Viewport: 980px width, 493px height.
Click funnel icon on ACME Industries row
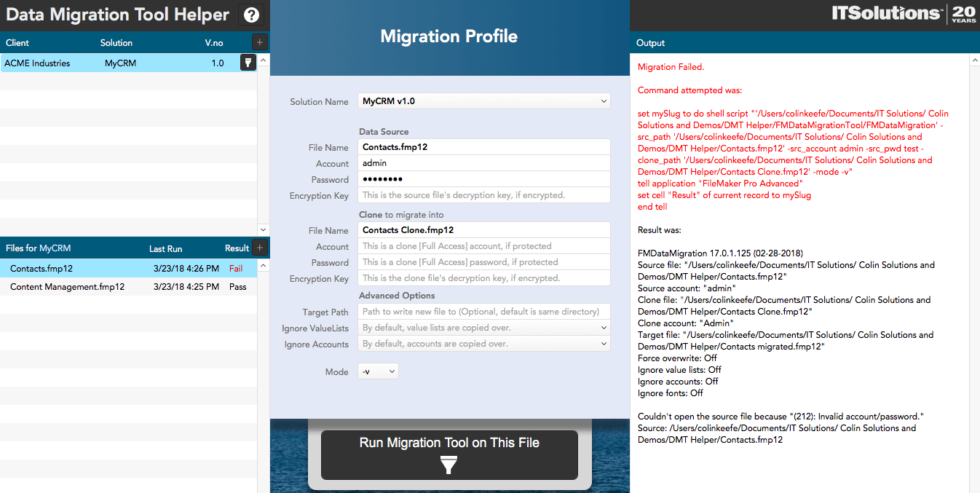pos(248,63)
